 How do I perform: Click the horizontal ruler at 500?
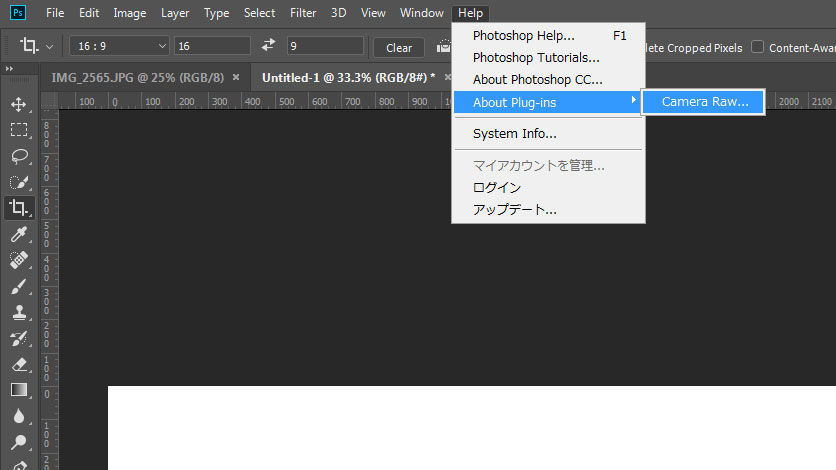286,101
